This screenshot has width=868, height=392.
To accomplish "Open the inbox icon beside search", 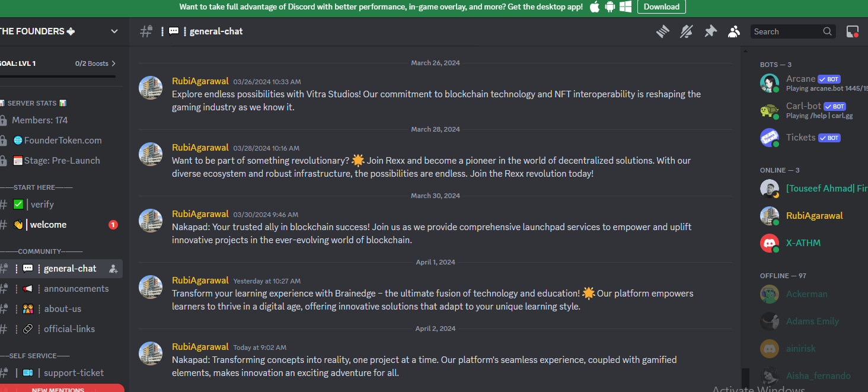I will [x=852, y=31].
